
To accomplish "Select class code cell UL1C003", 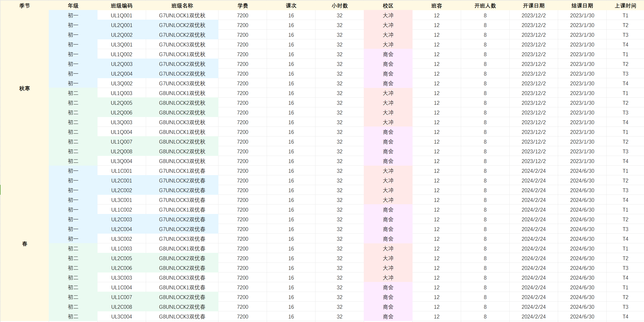I will tap(121, 249).
